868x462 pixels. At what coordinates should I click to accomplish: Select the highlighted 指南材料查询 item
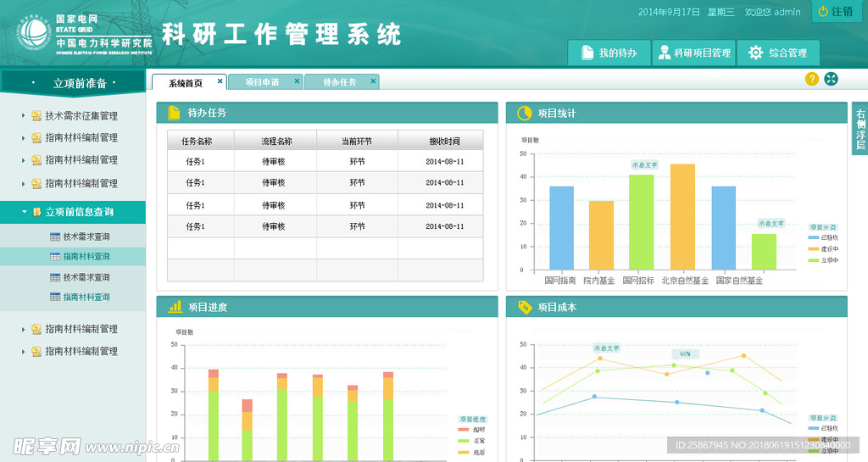[86, 257]
